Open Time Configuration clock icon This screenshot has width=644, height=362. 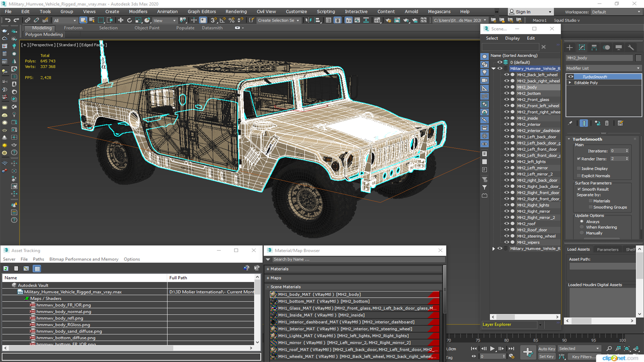[512, 356]
